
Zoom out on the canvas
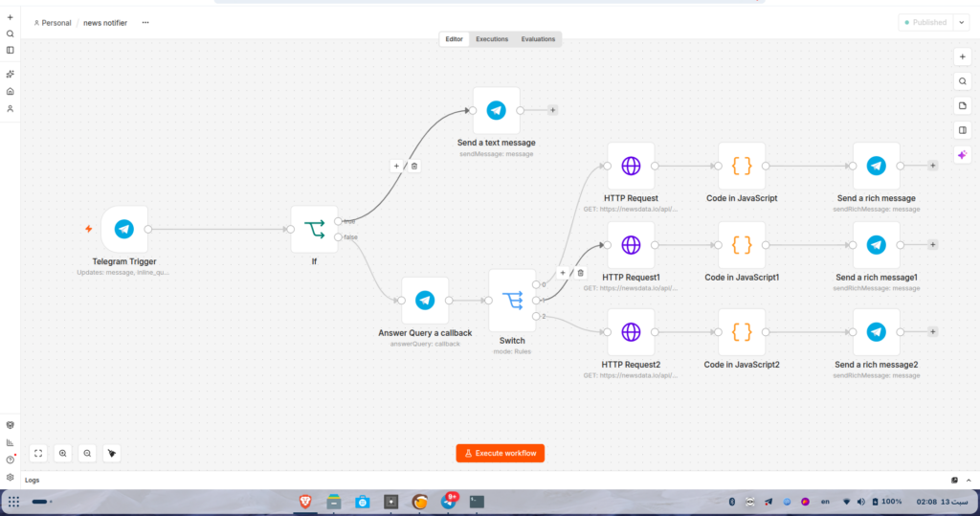[87, 454]
